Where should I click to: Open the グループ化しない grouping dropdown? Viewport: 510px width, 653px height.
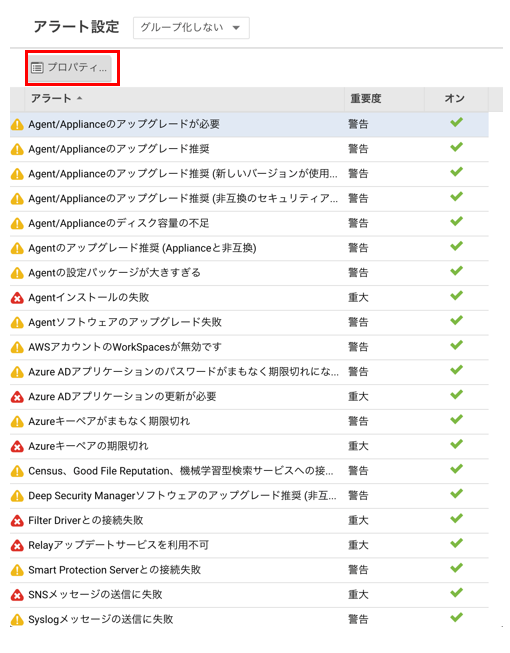click(191, 28)
